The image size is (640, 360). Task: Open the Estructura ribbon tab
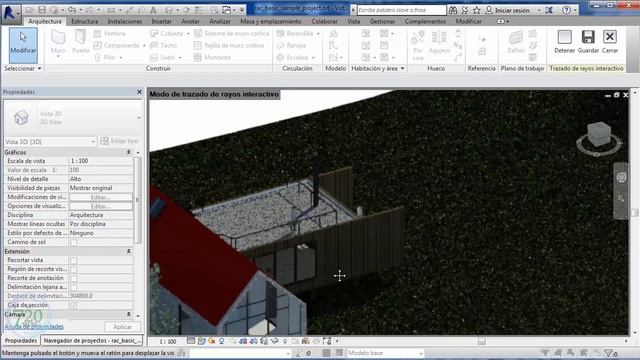[x=84, y=21]
